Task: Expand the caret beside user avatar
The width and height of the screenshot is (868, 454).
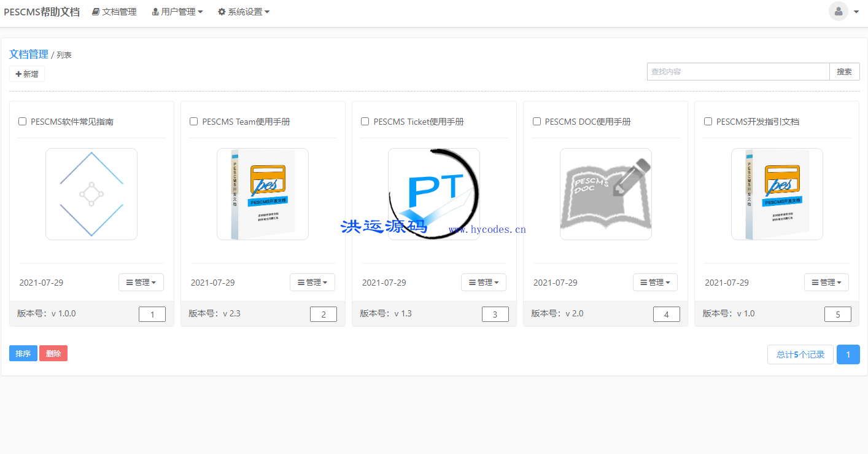Action: tap(856, 12)
